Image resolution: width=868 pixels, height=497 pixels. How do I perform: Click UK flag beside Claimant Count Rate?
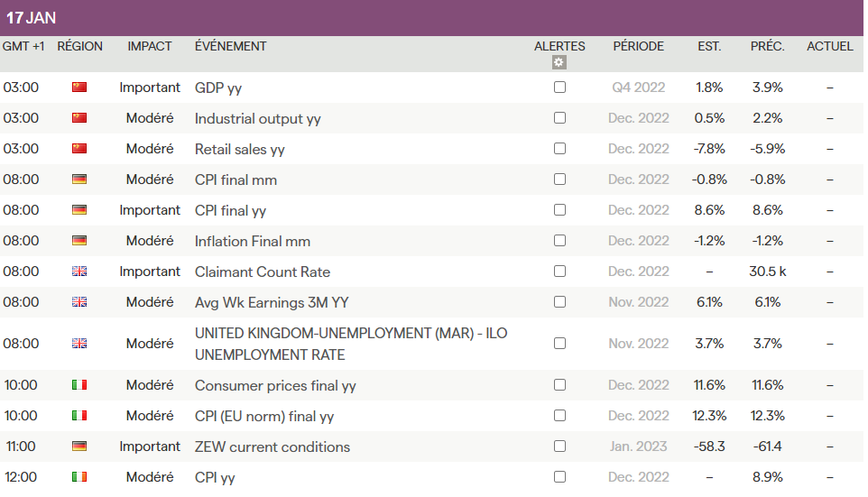[79, 272]
